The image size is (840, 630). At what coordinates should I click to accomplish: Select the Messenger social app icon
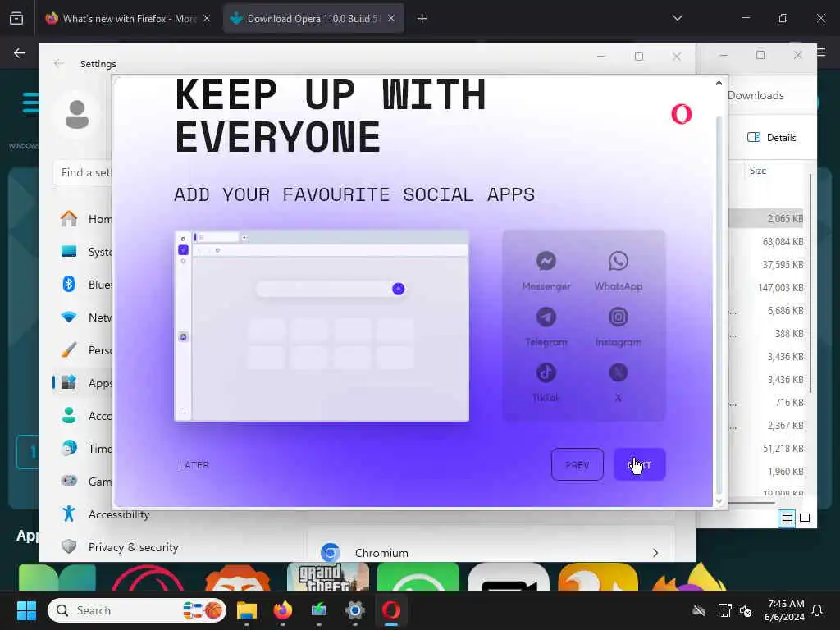(x=546, y=261)
